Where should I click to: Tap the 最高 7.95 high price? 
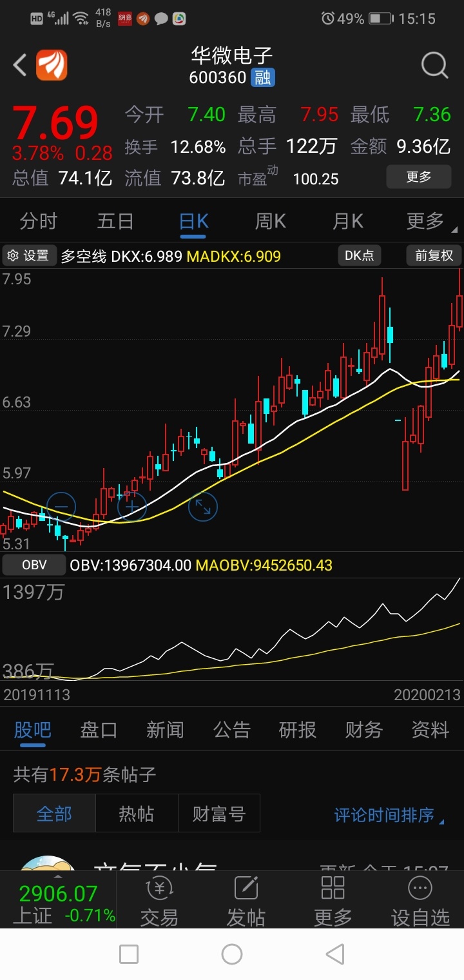288,115
